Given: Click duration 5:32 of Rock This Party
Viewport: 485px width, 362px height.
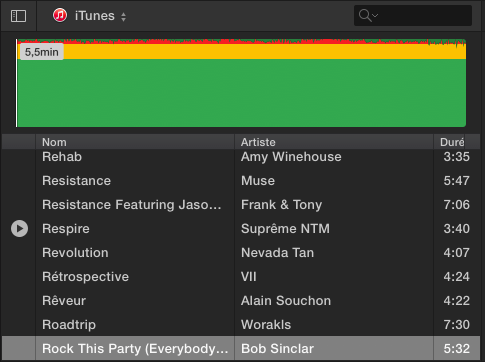Looking at the screenshot, I should pos(456,349).
